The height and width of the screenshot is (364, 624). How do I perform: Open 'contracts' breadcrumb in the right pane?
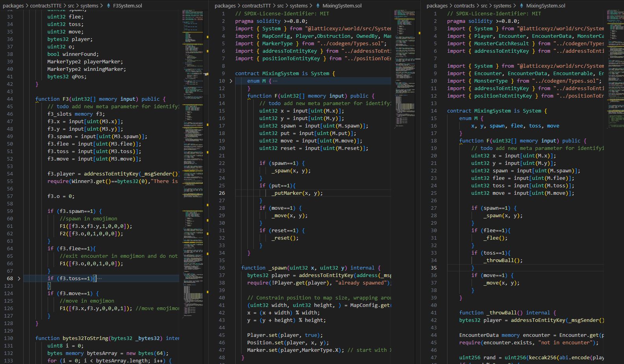click(464, 6)
